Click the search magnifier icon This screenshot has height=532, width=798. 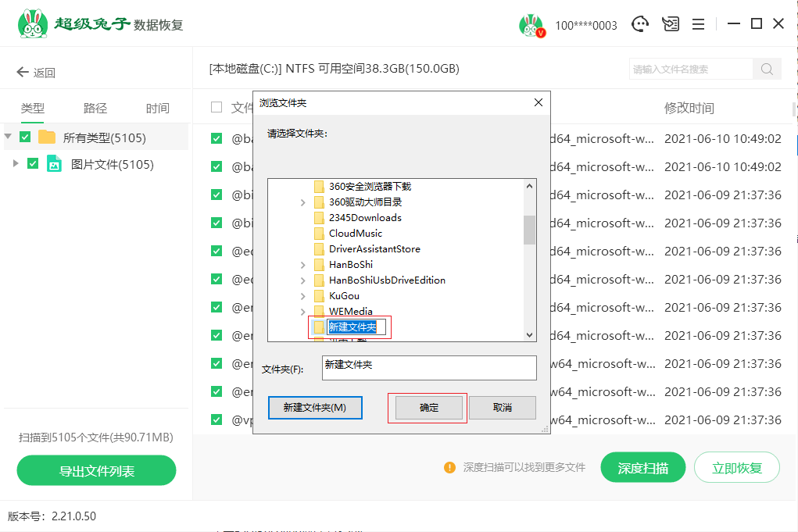(767, 69)
